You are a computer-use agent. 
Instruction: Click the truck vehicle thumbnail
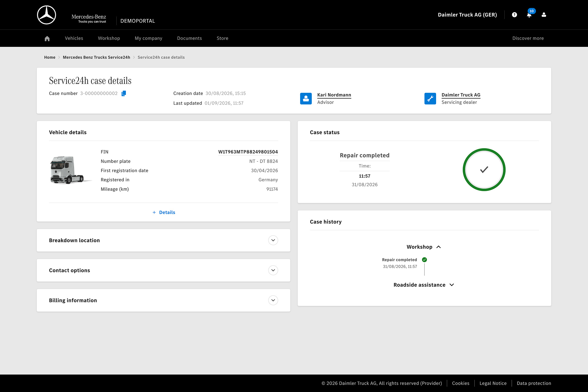(x=70, y=170)
